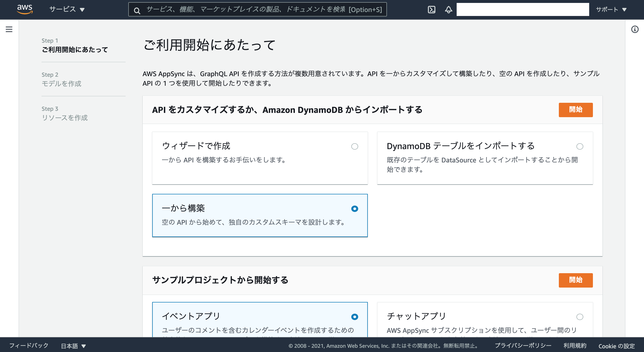
Task: Open the プライバシーポリシー footer link
Action: point(523,346)
